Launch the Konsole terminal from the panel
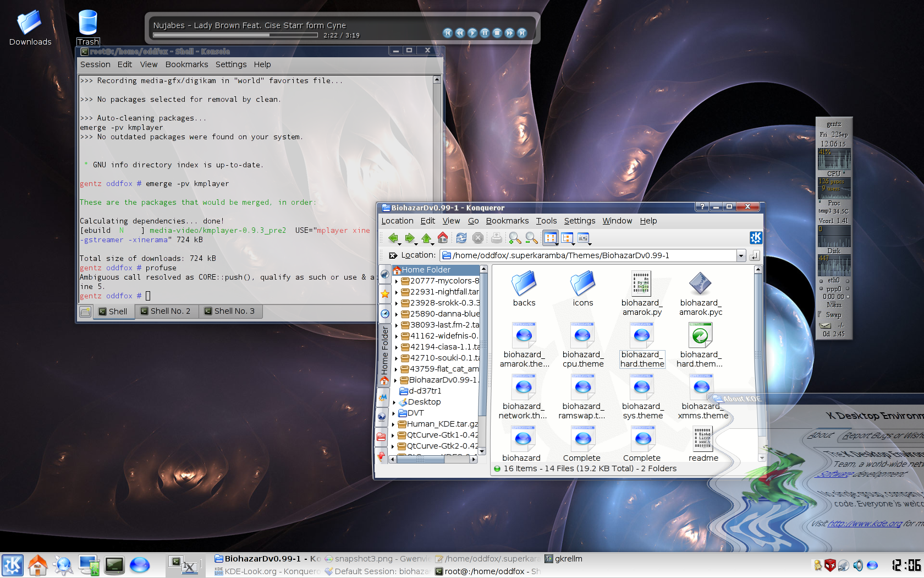The width and height of the screenshot is (924, 578). [x=114, y=565]
